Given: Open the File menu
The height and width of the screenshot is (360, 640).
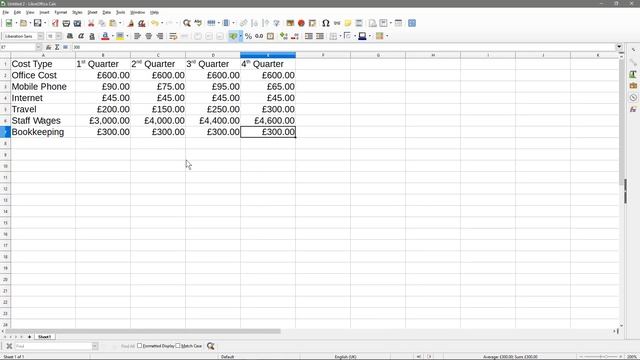Looking at the screenshot, I should pos(5,13).
